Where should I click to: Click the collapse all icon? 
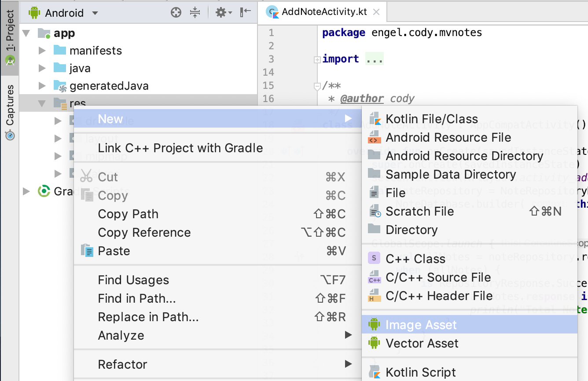(195, 13)
